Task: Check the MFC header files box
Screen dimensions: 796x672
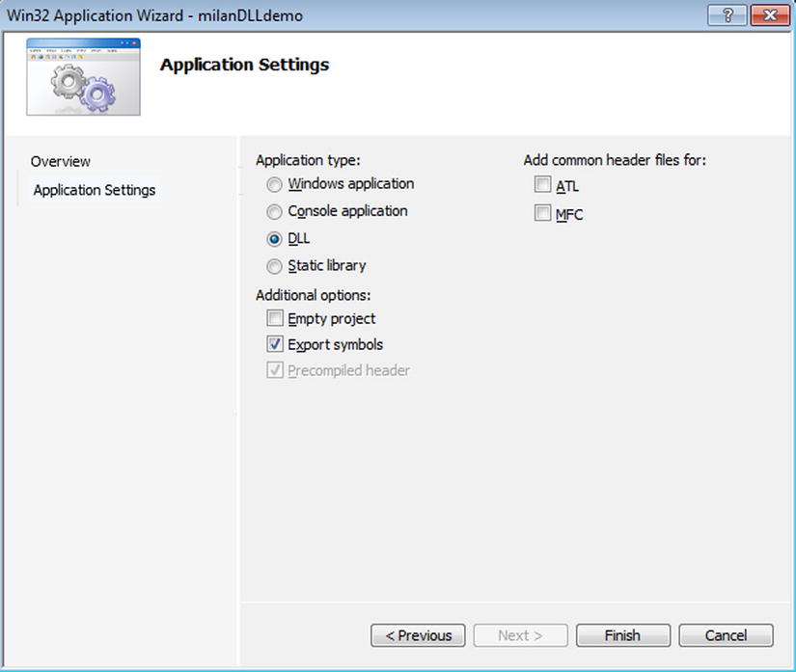Action: pyautogui.click(x=542, y=212)
